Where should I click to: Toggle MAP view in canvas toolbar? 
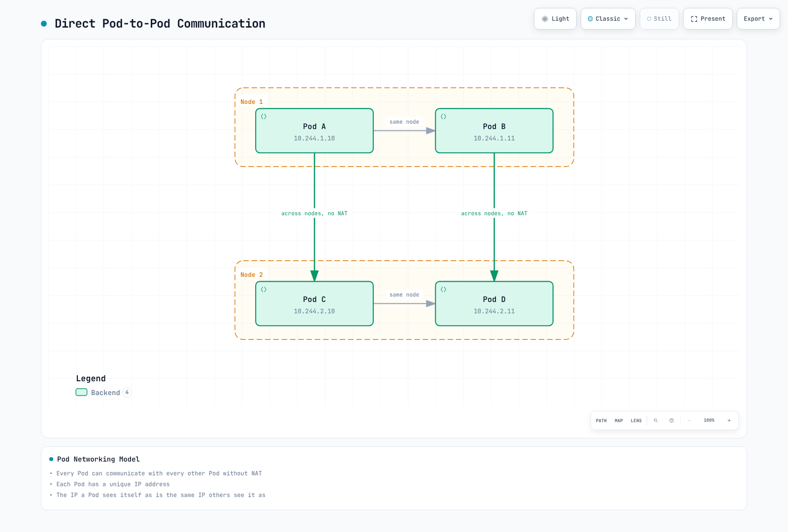tap(619, 421)
